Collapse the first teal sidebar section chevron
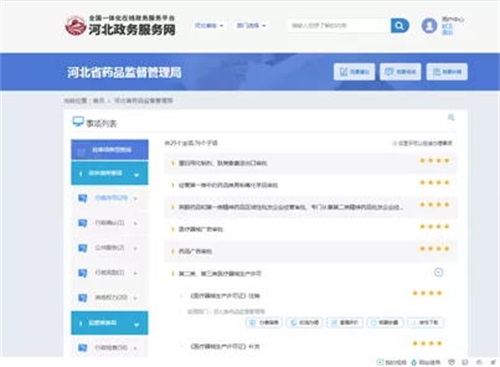The width and height of the screenshot is (500, 367). 136,174
